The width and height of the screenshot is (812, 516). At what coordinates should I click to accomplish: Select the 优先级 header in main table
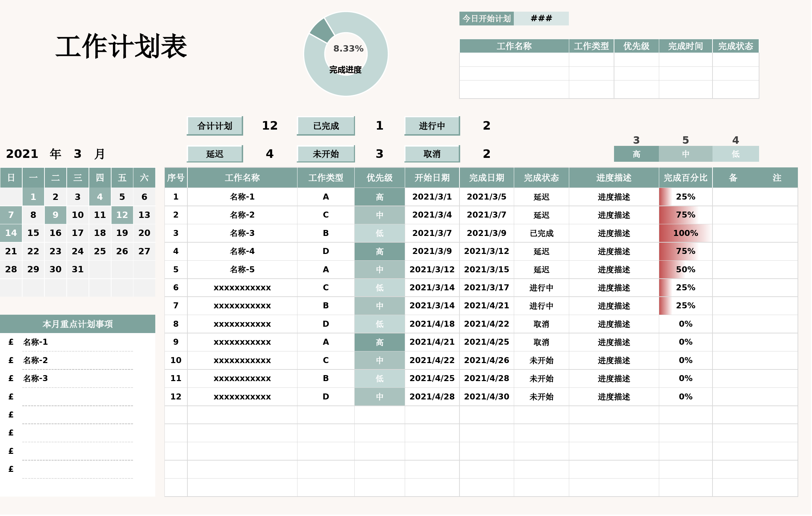point(379,178)
